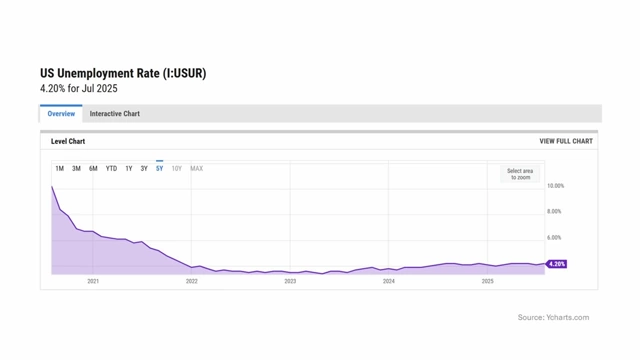Switch to the Overview tab
Viewport: 640px width, 360px height.
pos(61,114)
